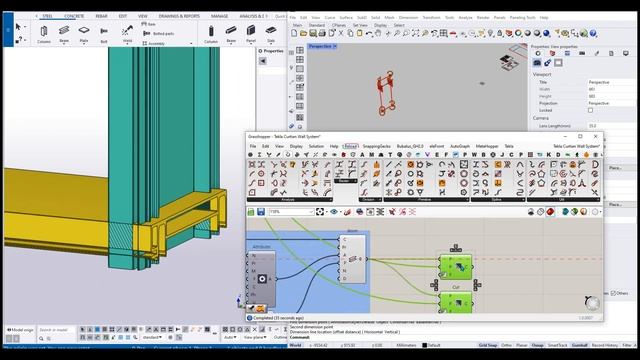640x360 pixels.
Task: Toggle Ortho in Rhino status bar
Action: point(507,345)
